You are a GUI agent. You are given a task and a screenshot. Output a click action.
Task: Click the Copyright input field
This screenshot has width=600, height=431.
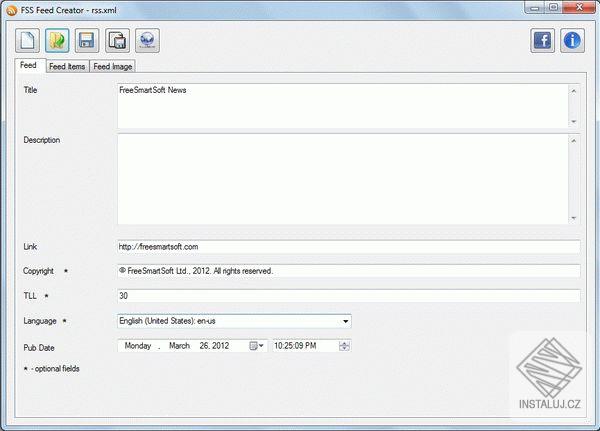[349, 271]
